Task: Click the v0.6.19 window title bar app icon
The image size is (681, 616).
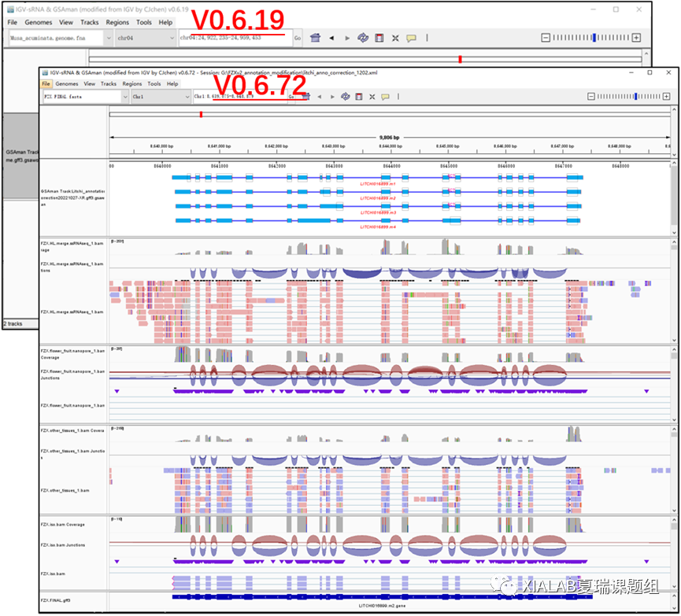Action: (x=10, y=9)
